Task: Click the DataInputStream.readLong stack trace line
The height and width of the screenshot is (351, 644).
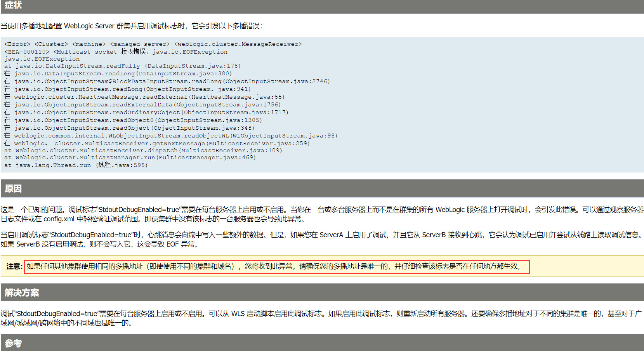Action: (118, 73)
